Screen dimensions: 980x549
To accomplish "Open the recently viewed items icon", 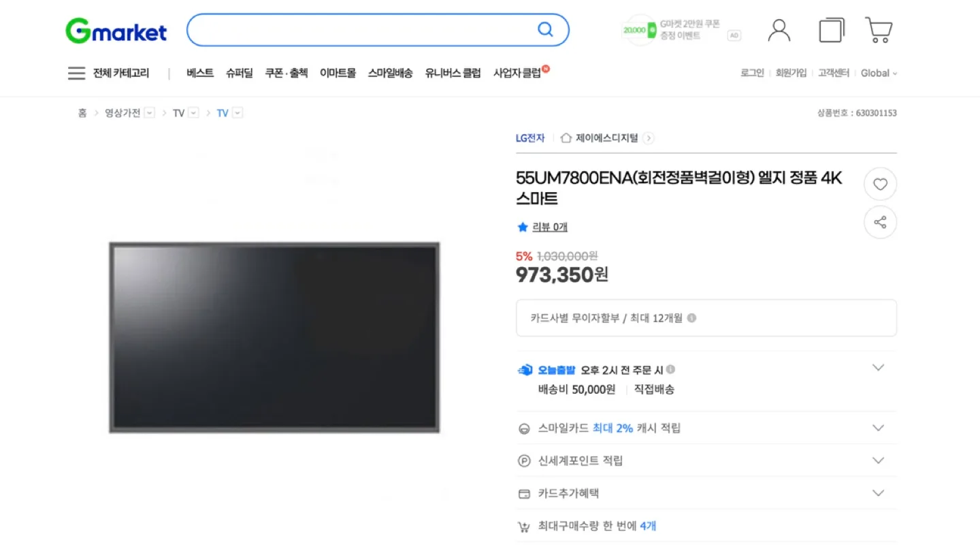I will [x=831, y=30].
